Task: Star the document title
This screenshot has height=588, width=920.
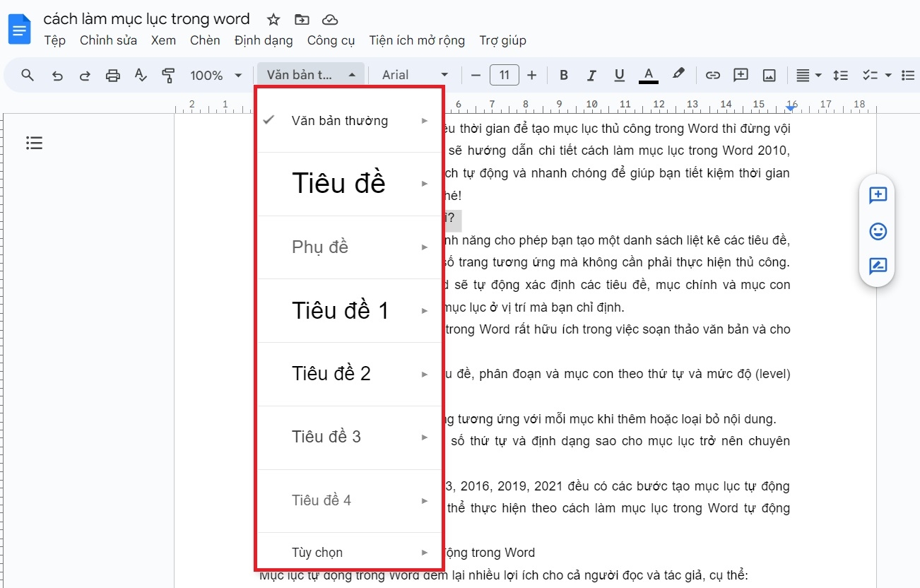Action: [273, 19]
